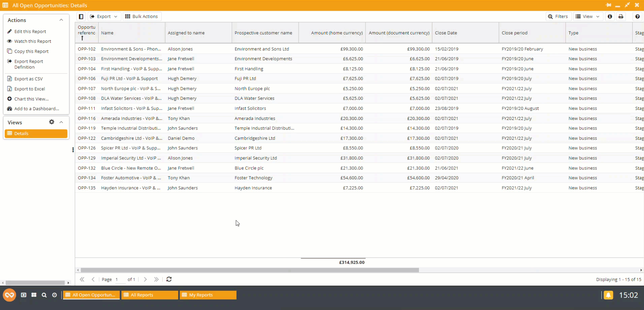Switch to My Reports taskbar tab
This screenshot has height=310, width=644.
click(208, 295)
